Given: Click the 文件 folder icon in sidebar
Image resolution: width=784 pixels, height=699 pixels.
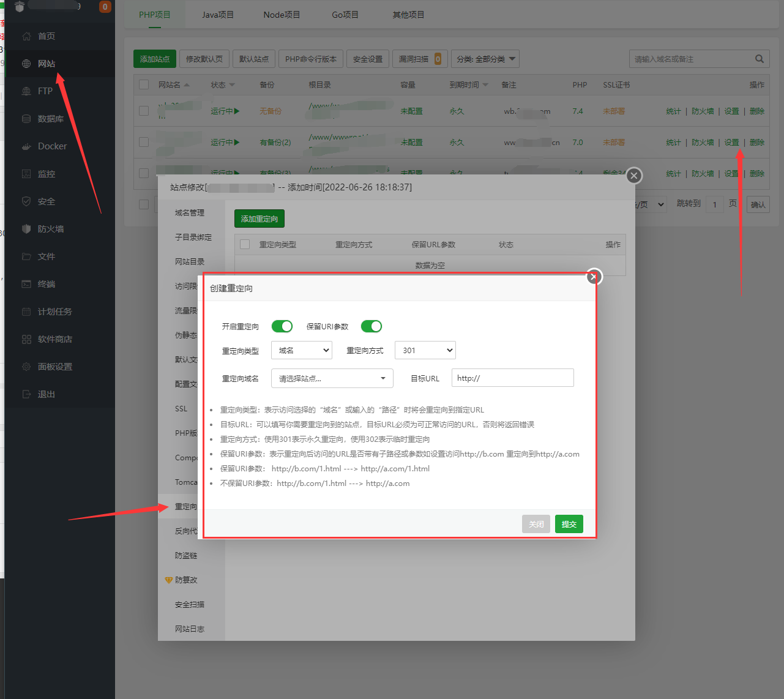Looking at the screenshot, I should [26, 256].
